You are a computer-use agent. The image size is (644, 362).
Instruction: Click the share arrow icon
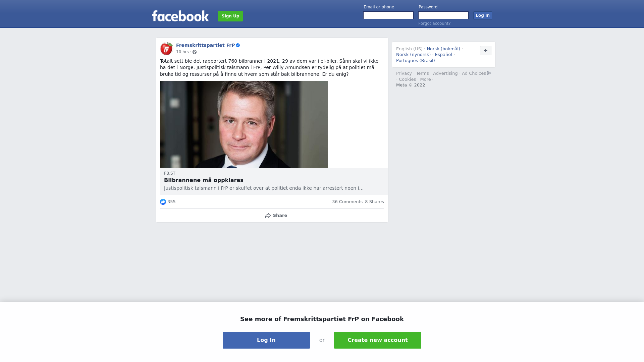tap(268, 216)
